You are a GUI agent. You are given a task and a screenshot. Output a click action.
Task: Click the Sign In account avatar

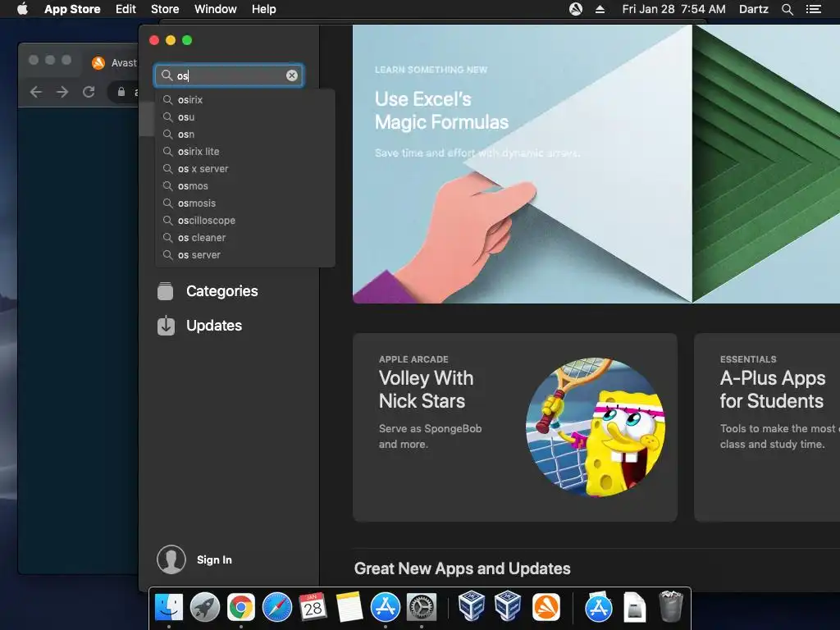click(171, 559)
